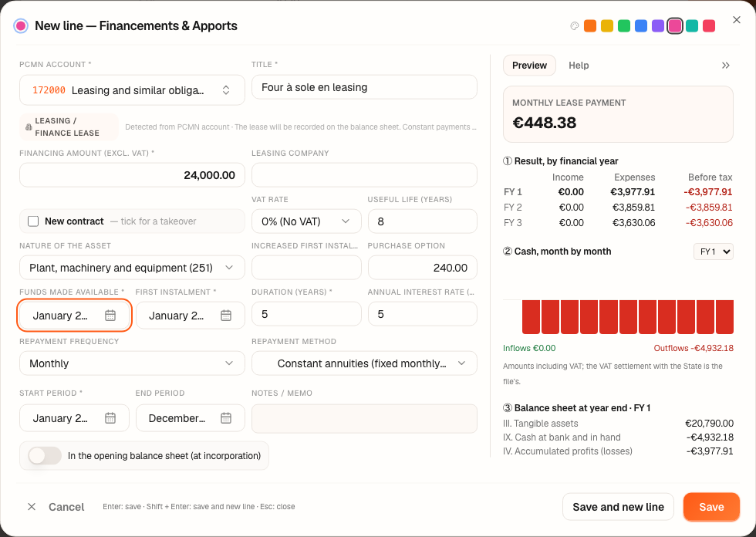Click the leasing type badge icon

tap(29, 127)
